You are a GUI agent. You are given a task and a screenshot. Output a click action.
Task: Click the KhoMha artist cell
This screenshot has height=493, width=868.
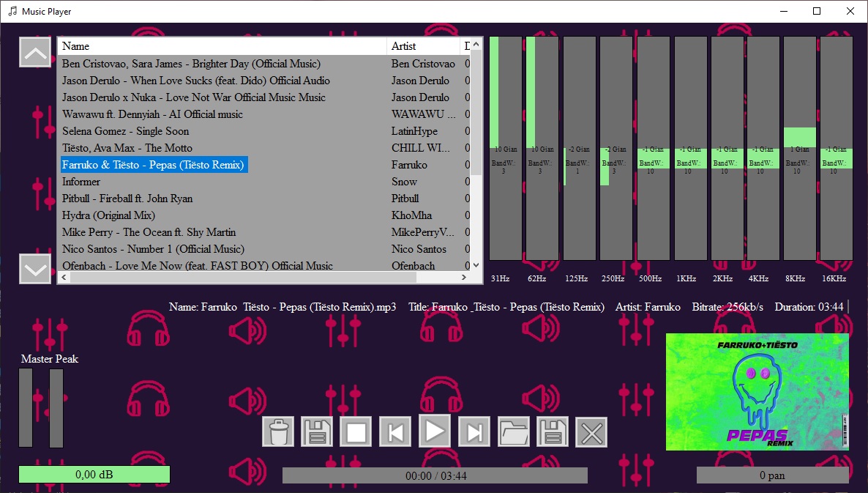click(412, 215)
